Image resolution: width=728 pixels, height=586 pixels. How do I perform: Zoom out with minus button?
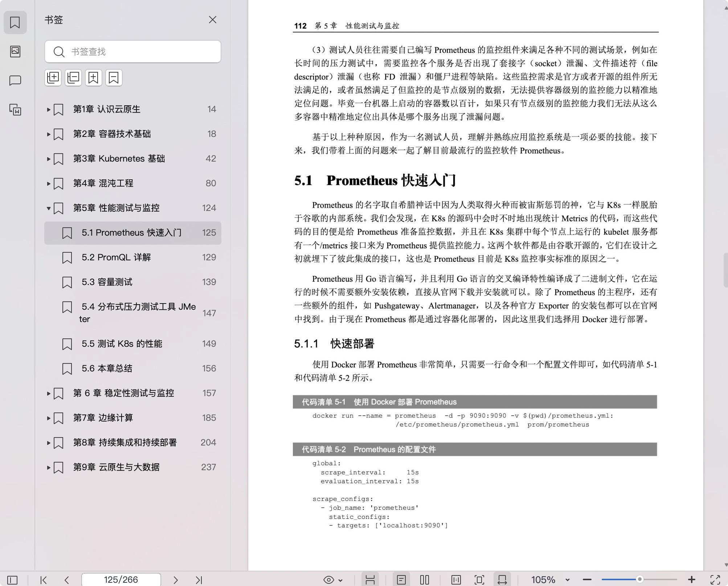pyautogui.click(x=587, y=580)
